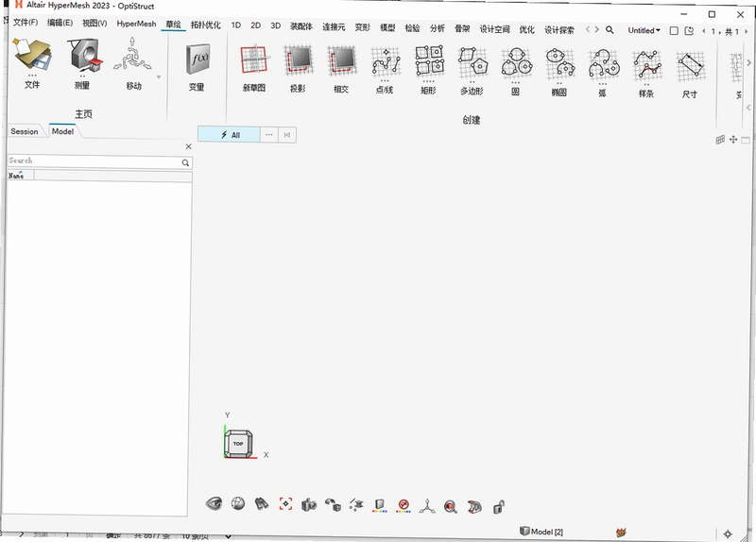The height and width of the screenshot is (542, 756).
Task: Open the 文件 file tool icon
Action: [x=32, y=57]
